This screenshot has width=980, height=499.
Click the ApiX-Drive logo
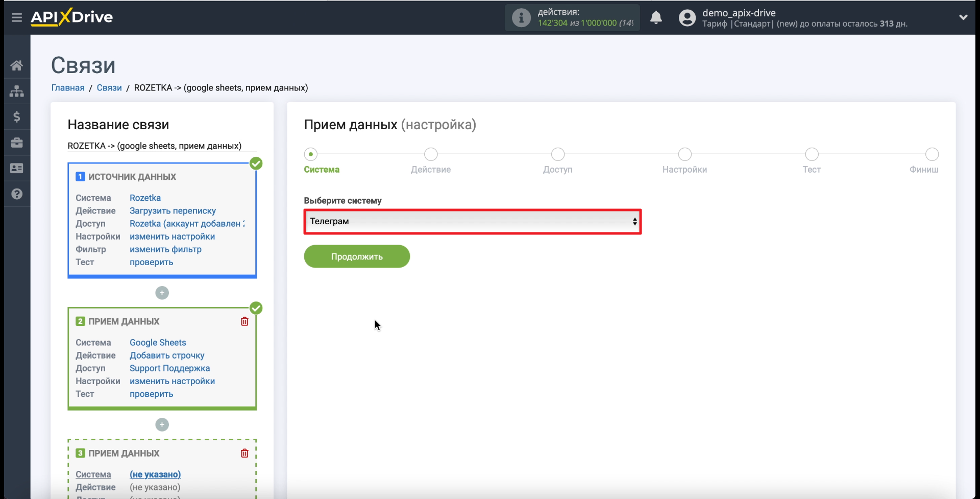pos(72,17)
